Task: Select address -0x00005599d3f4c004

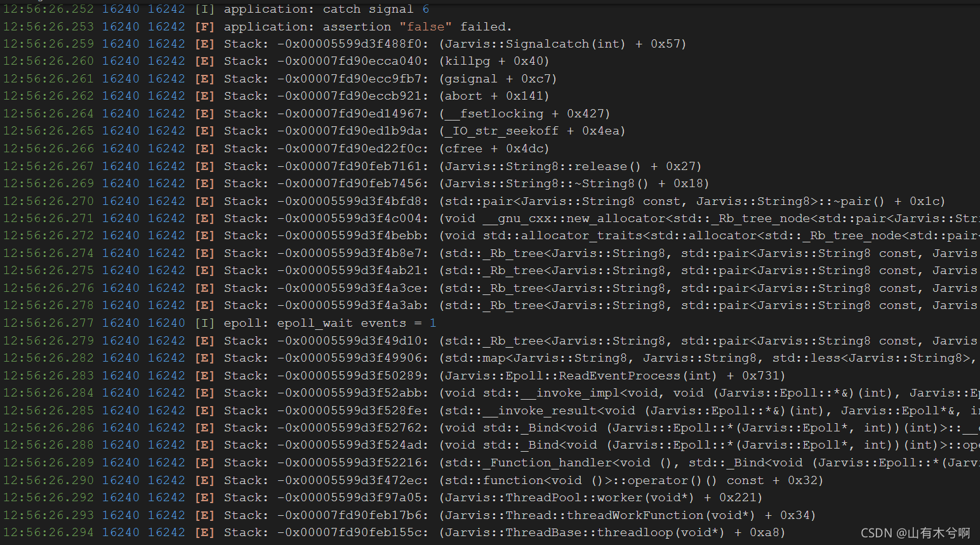Action: 353,218
